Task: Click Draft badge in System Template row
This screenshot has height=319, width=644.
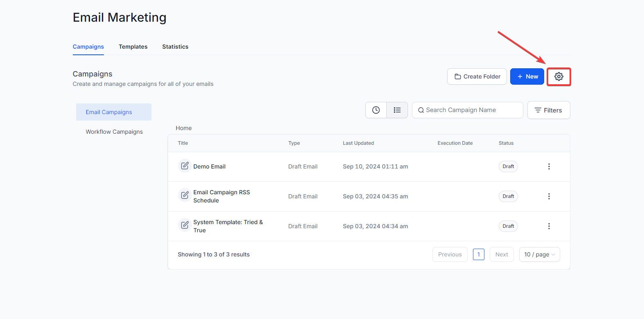Action: tap(508, 226)
